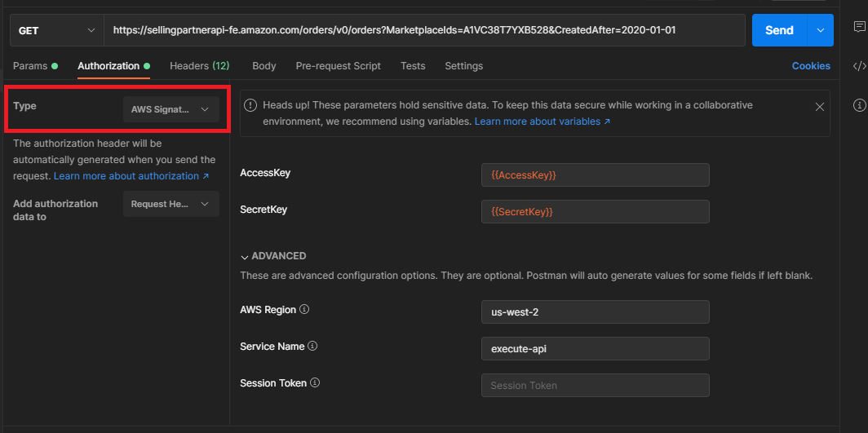Click the Send button
Screen dimensions: 868x433
point(778,30)
